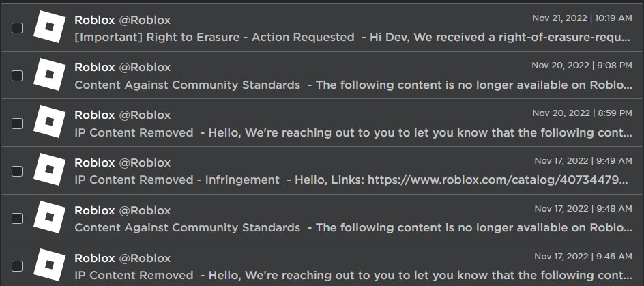Tick checkbox for Right to Erasure message

tap(17, 28)
